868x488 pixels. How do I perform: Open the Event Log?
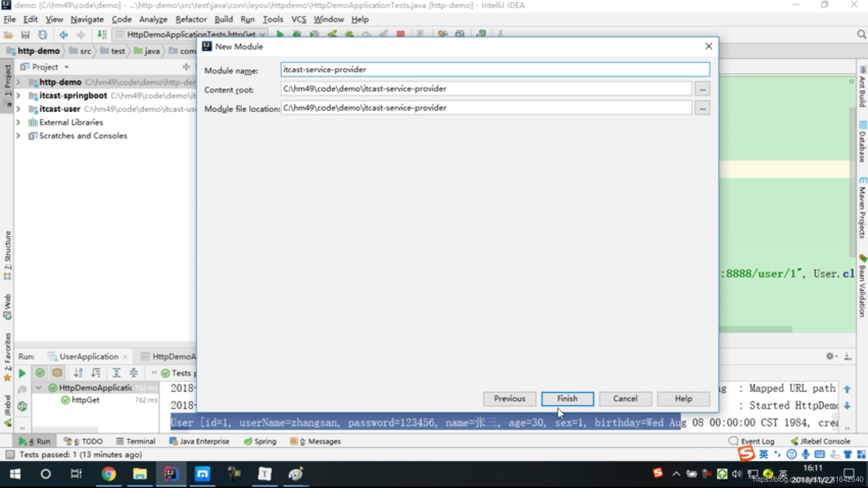click(x=751, y=441)
